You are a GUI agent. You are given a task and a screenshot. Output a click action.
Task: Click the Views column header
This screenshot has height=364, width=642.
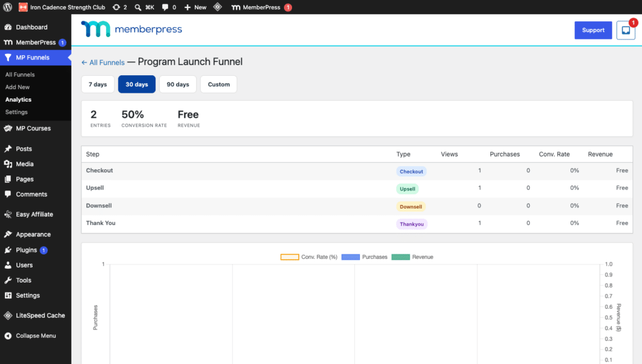[x=449, y=154]
